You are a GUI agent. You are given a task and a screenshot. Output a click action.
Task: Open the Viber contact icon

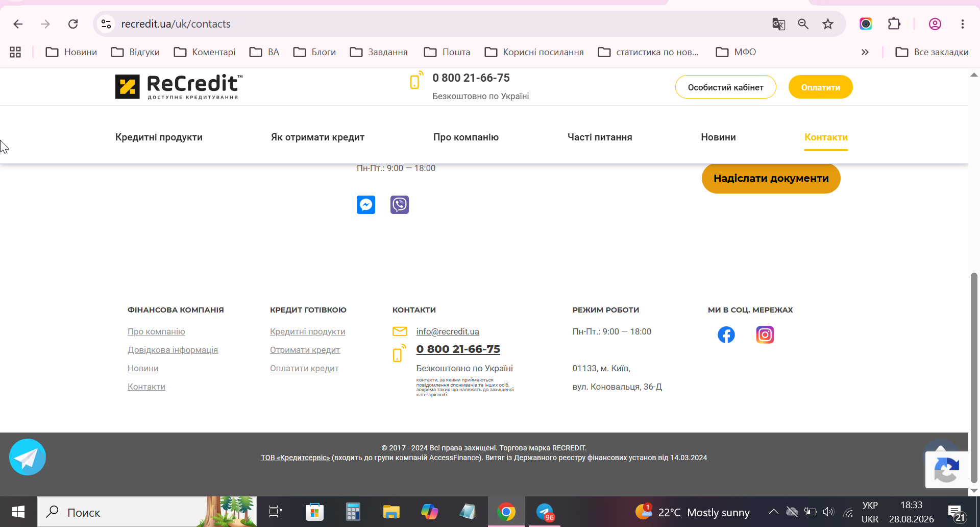pos(400,205)
